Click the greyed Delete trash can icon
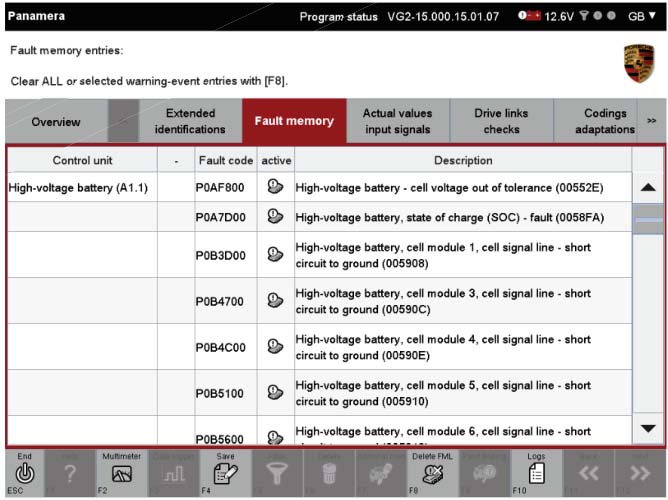 point(329,474)
